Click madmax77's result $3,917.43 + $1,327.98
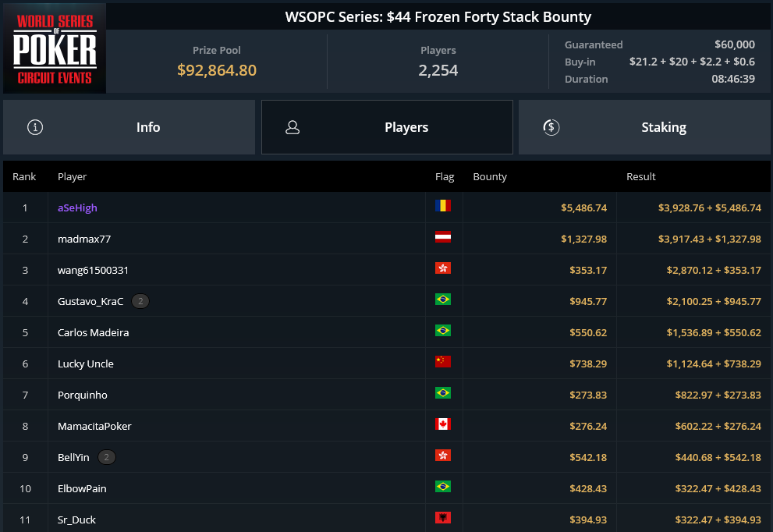Image resolution: width=773 pixels, height=532 pixels. click(710, 239)
